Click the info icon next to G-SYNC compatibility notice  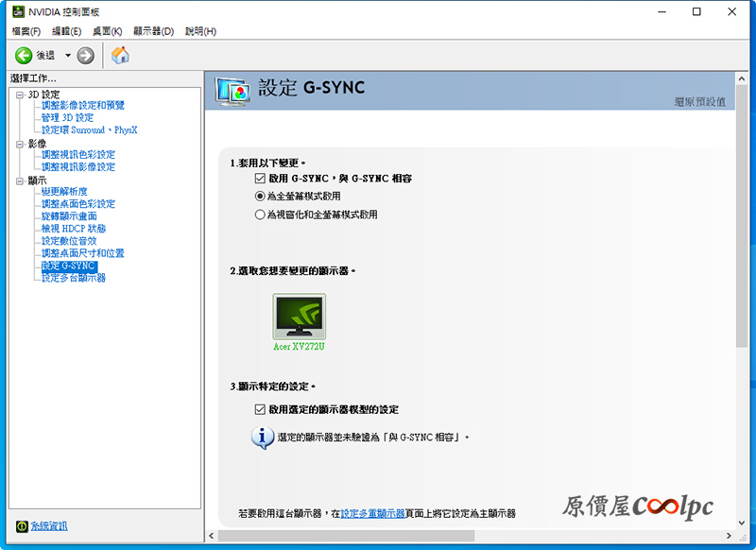coord(263,438)
